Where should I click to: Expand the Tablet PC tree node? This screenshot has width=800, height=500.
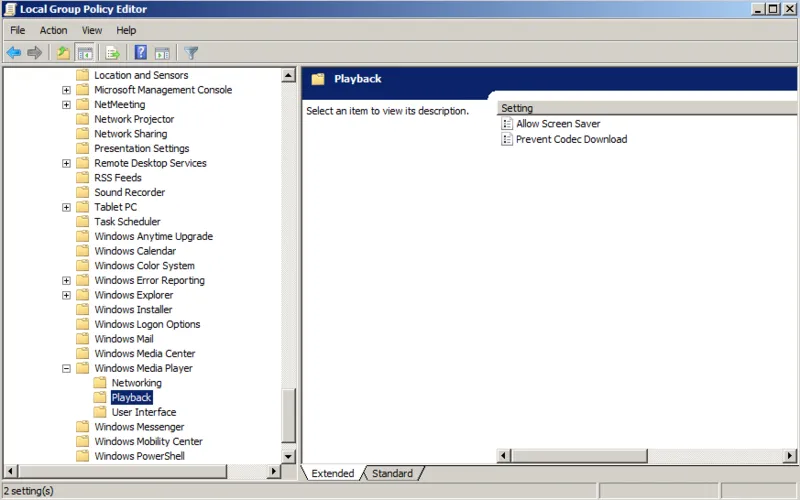click(66, 207)
